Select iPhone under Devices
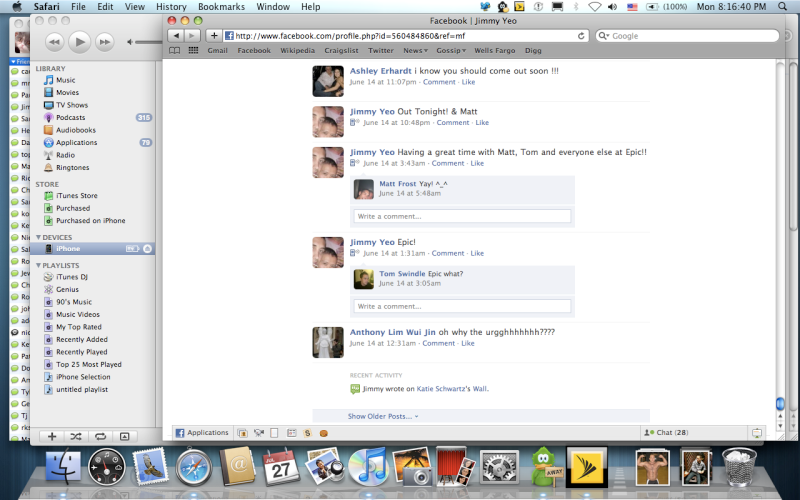 92,248
